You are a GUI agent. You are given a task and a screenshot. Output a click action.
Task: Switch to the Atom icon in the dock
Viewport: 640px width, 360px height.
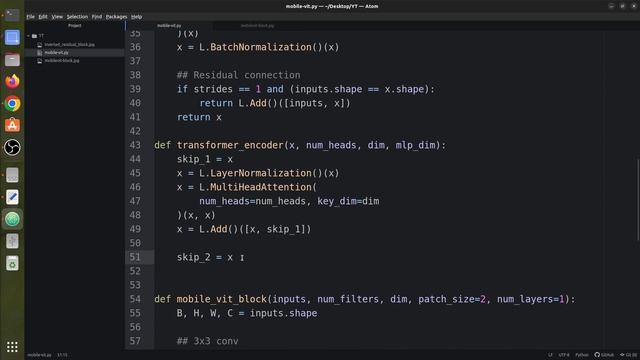pos(12,219)
